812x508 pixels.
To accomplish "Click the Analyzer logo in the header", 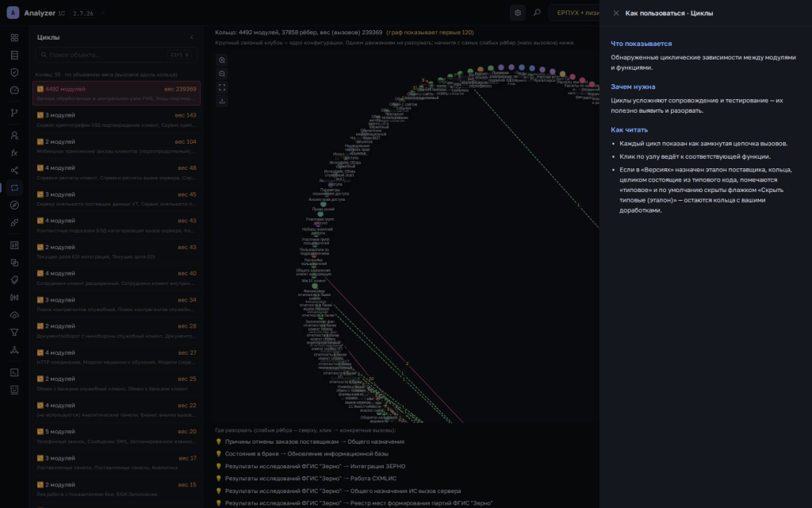I will pyautogui.click(x=13, y=13).
